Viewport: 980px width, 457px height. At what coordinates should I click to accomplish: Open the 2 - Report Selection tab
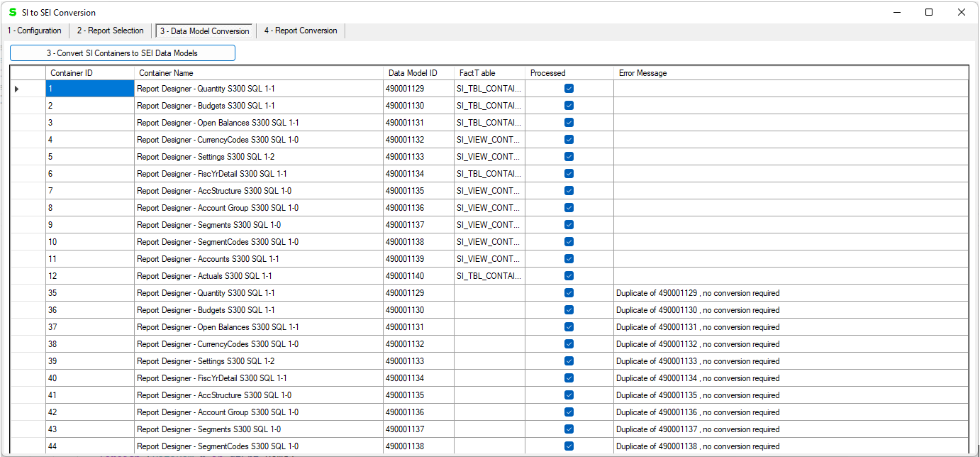[x=110, y=31]
